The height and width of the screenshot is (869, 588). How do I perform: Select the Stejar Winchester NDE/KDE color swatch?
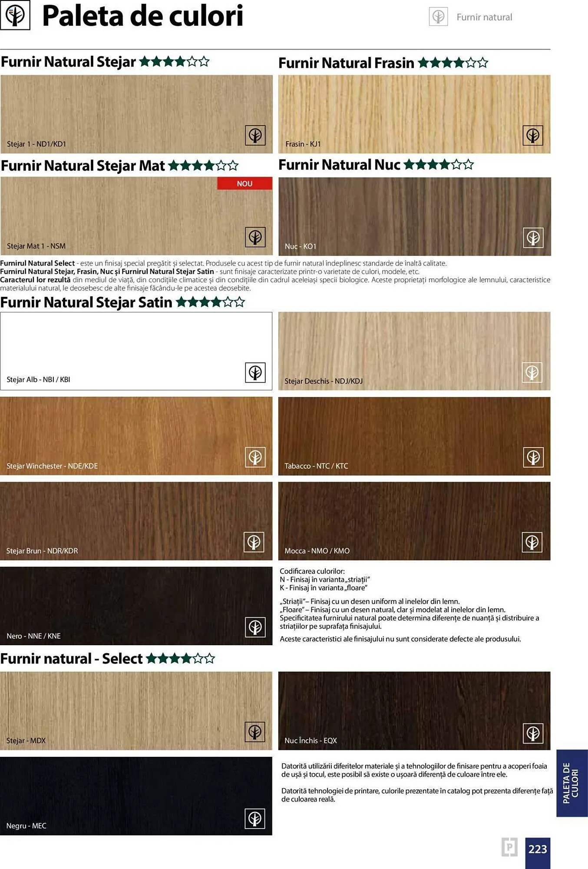click(x=136, y=436)
